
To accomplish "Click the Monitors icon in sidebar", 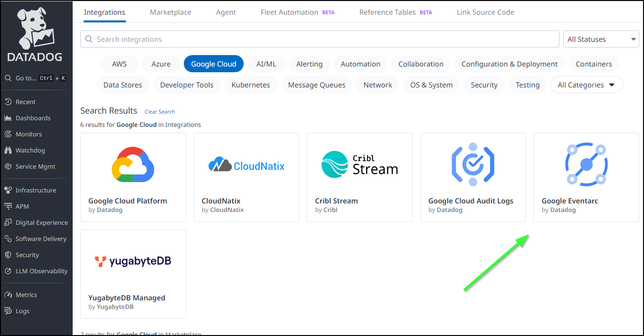I will [8, 134].
